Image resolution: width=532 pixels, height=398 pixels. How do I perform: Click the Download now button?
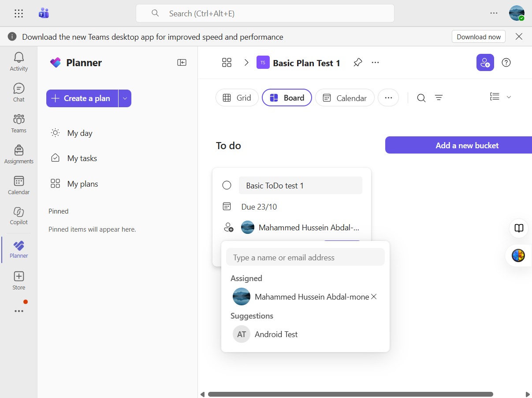point(479,37)
